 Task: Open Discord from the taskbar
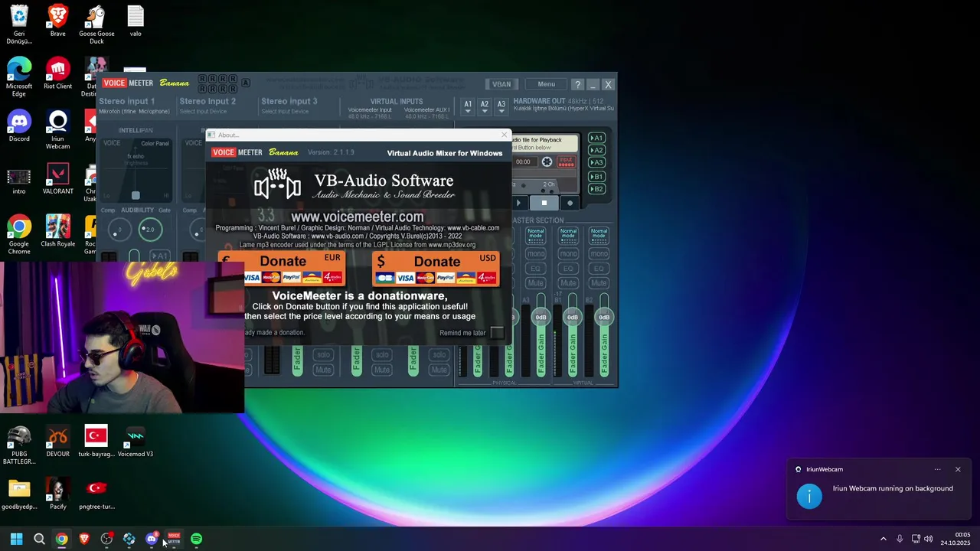152,539
